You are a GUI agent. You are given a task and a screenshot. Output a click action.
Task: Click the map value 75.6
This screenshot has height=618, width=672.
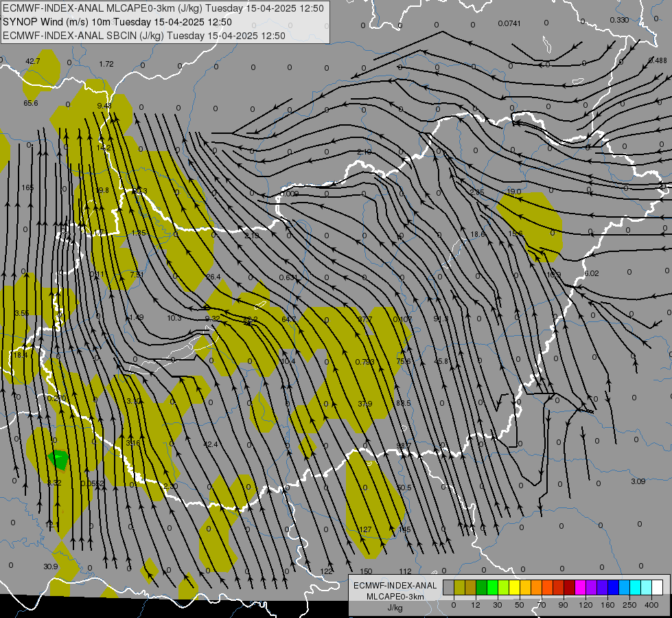tap(404, 361)
